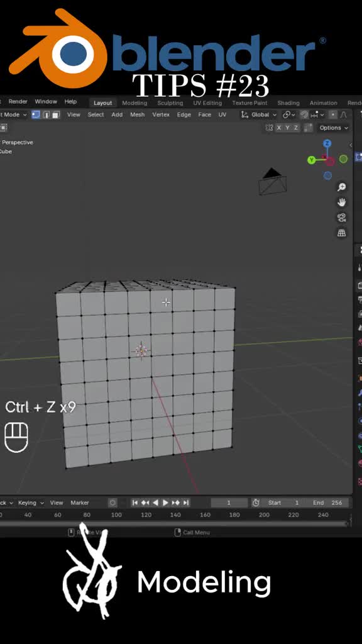362x644 pixels.
Task: Switch to the Animation workspace tab
Action: click(x=324, y=103)
